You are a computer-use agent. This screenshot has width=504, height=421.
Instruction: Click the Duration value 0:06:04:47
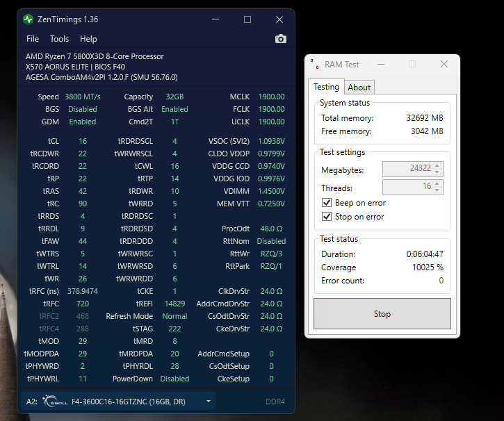425,254
